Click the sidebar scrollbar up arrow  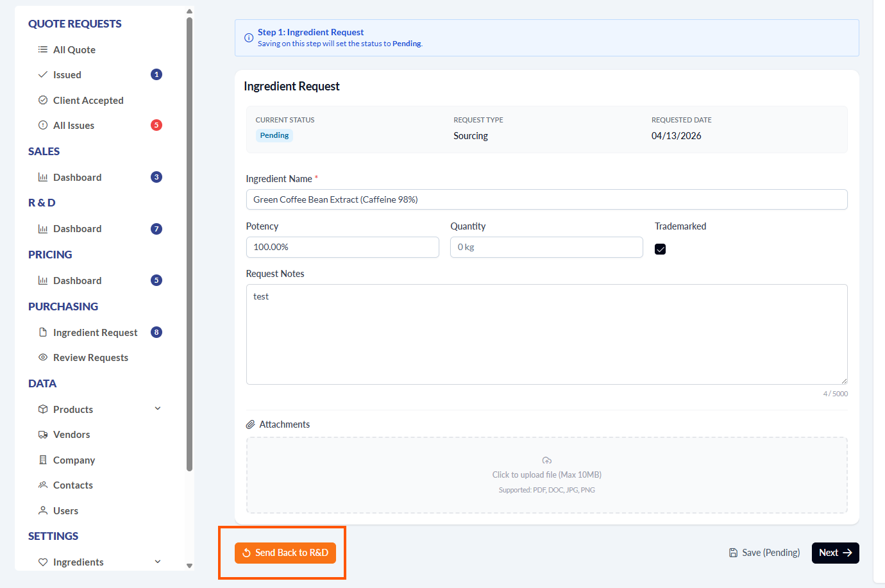coord(189,11)
